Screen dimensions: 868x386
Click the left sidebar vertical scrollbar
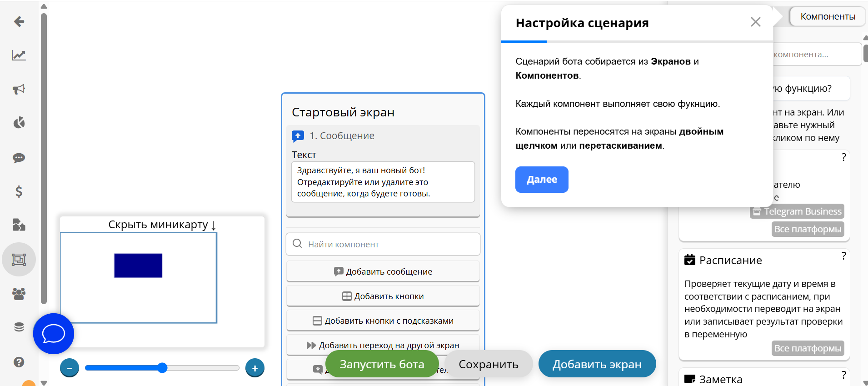coord(44,158)
